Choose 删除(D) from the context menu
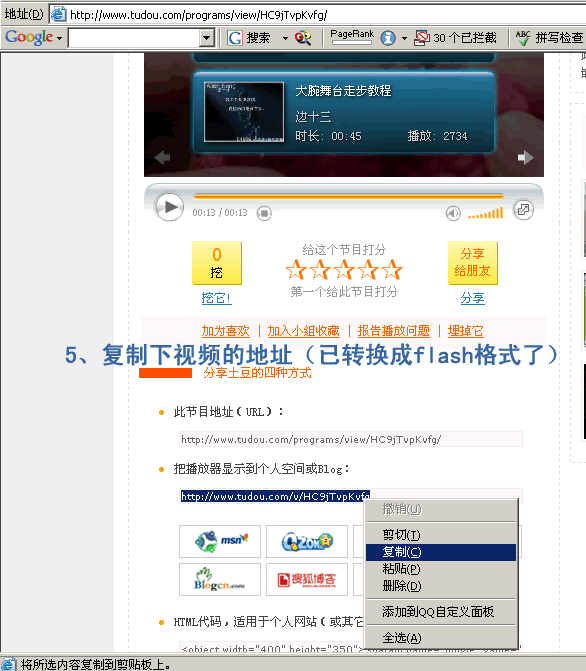The height and width of the screenshot is (671, 586). pyautogui.click(x=441, y=586)
